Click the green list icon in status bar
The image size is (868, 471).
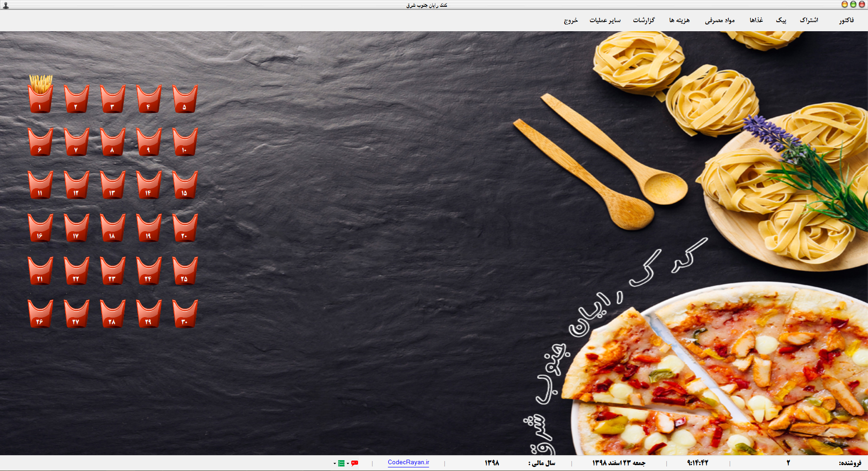tap(341, 463)
